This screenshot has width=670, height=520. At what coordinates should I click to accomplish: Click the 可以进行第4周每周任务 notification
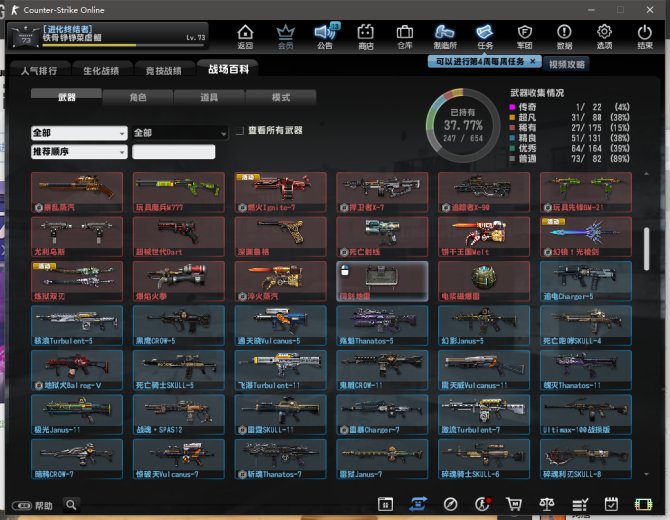coord(479,62)
